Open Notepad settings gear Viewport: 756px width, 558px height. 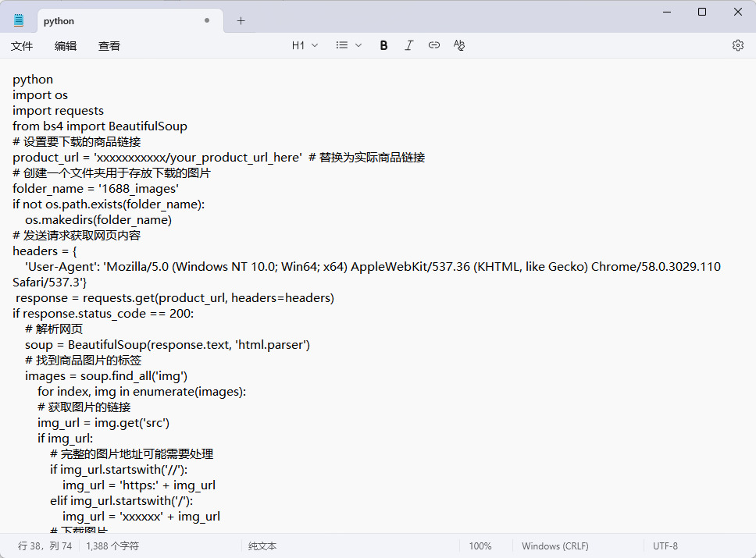point(737,45)
